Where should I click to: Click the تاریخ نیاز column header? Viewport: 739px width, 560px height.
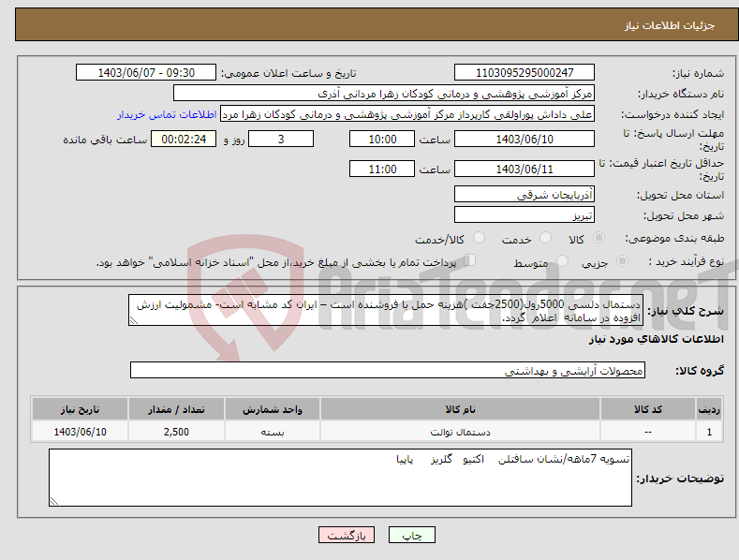tap(80, 409)
